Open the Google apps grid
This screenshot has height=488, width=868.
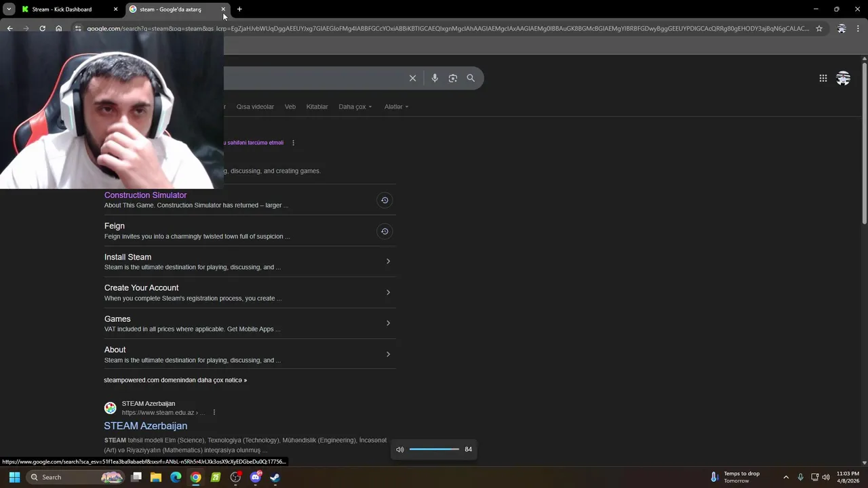(x=823, y=79)
